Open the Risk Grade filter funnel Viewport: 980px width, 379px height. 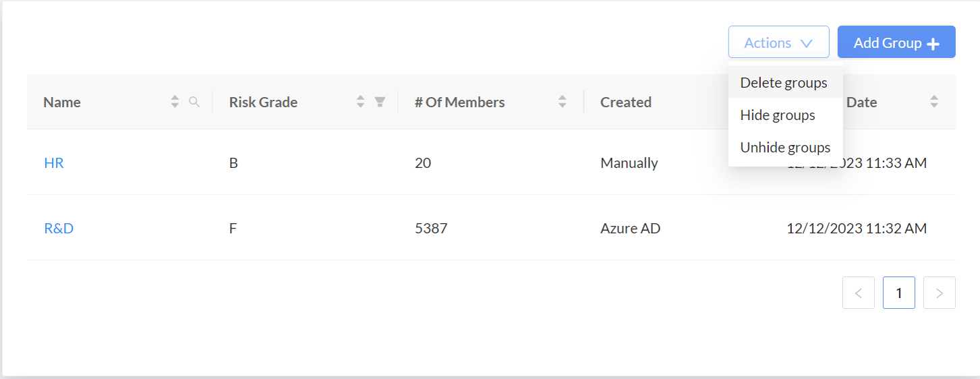(380, 102)
